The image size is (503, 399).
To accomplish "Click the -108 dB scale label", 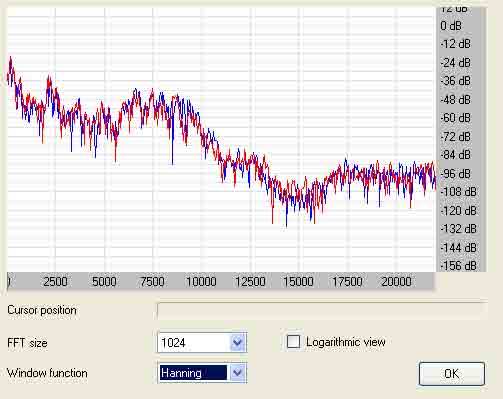I will click(x=458, y=192).
